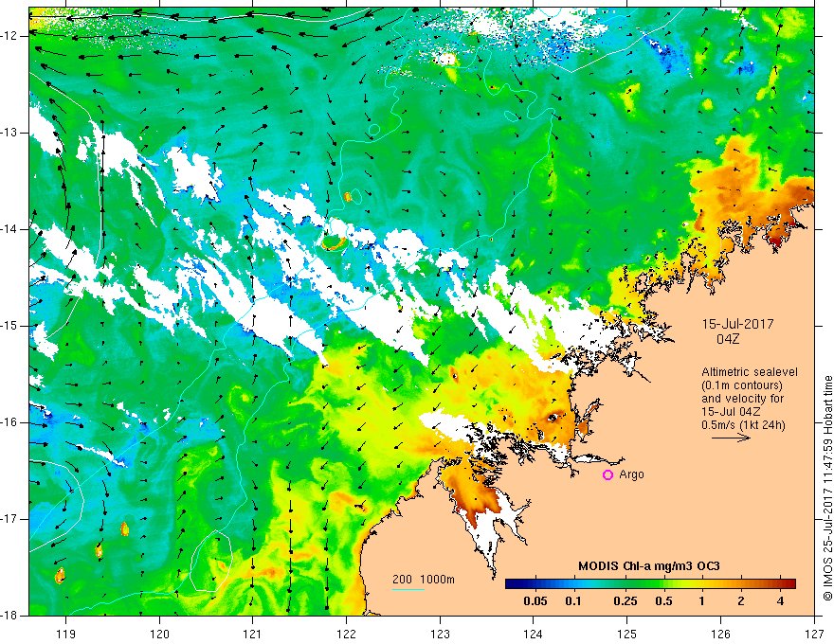Click the Argo label text
This screenshot has height=644, width=834.
[x=631, y=474]
